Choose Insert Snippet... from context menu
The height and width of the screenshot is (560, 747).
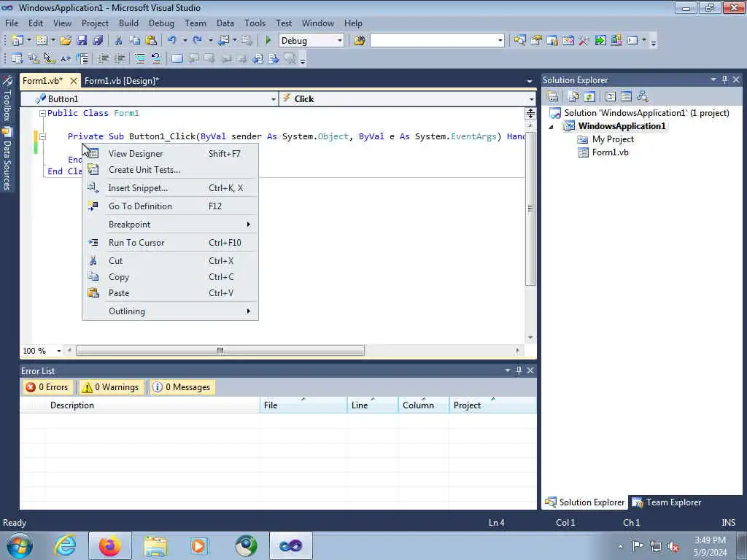(170, 187)
